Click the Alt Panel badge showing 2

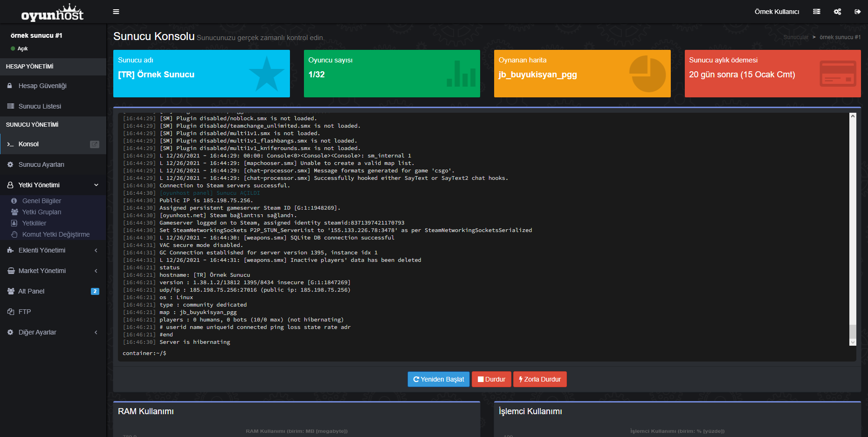pyautogui.click(x=95, y=291)
